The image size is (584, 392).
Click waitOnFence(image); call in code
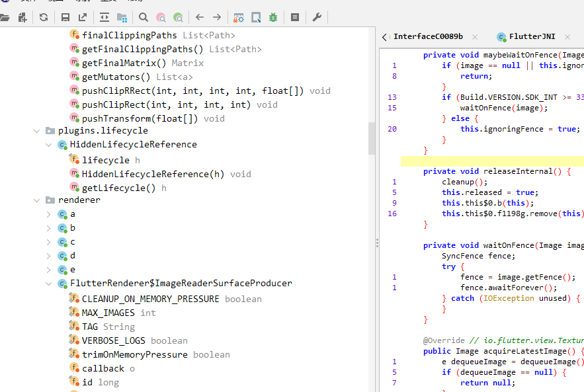click(x=504, y=108)
